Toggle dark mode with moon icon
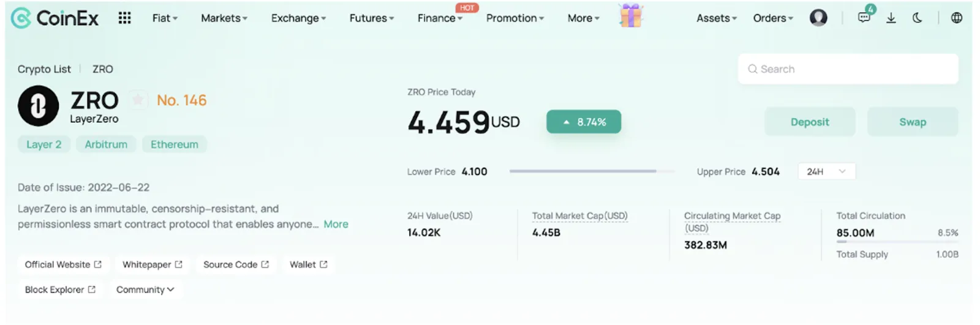980x325 pixels. coord(917,18)
